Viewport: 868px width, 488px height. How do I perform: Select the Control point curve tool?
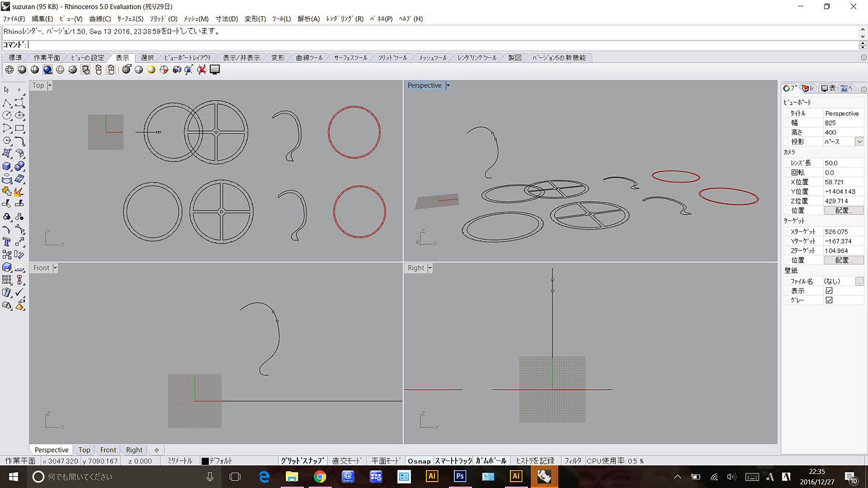point(20,102)
